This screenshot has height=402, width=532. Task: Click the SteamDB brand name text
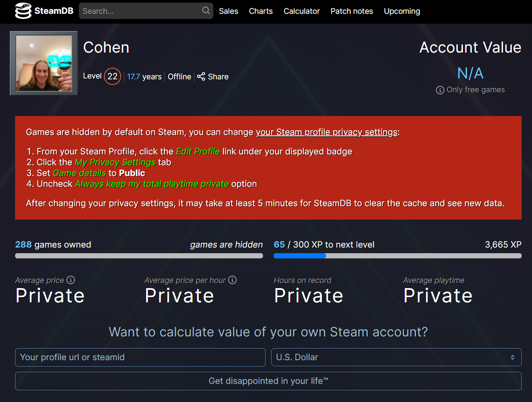click(x=54, y=11)
